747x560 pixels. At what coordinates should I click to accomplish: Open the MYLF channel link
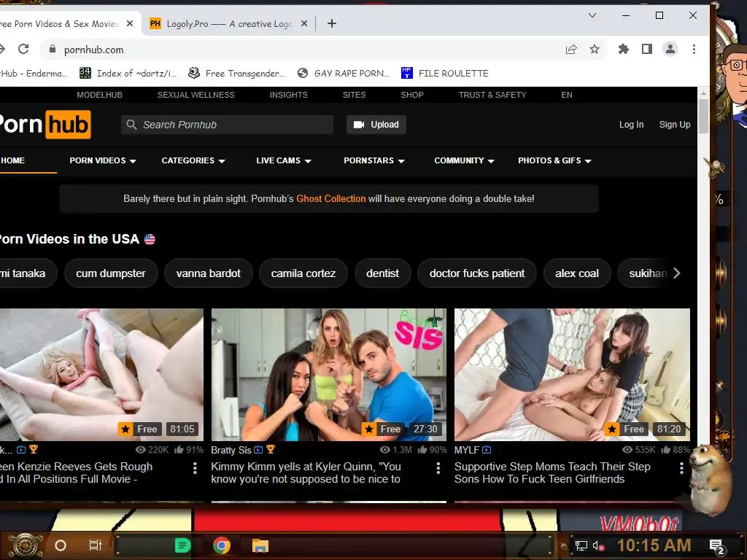point(466,450)
